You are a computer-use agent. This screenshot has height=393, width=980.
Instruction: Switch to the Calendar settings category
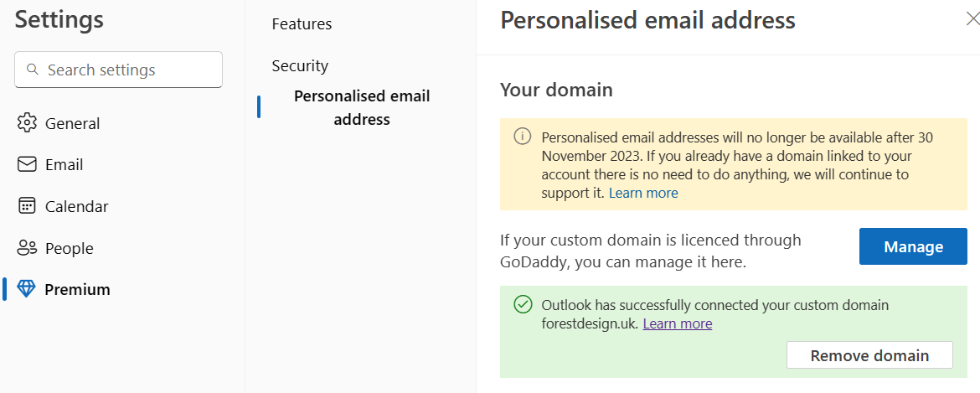pyautogui.click(x=76, y=206)
